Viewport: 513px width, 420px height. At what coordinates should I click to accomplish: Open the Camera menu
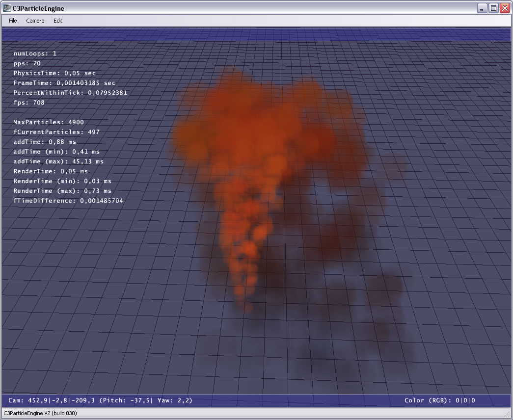point(35,21)
